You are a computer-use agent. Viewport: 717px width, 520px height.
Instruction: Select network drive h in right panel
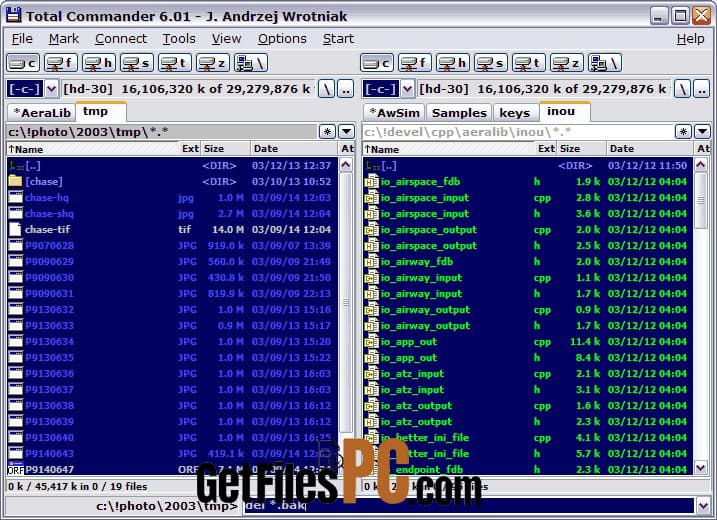(453, 63)
